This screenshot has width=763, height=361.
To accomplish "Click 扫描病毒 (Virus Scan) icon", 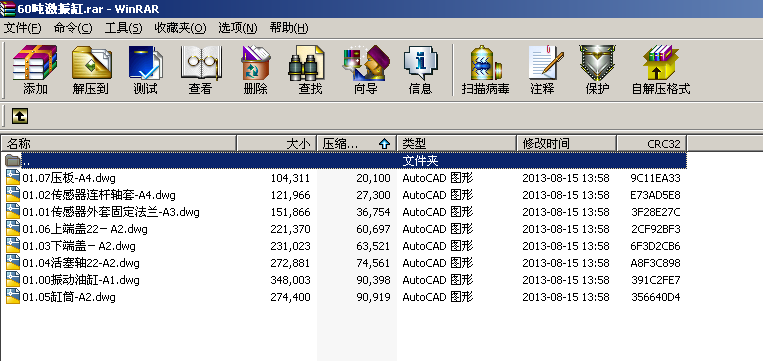I will click(x=486, y=62).
